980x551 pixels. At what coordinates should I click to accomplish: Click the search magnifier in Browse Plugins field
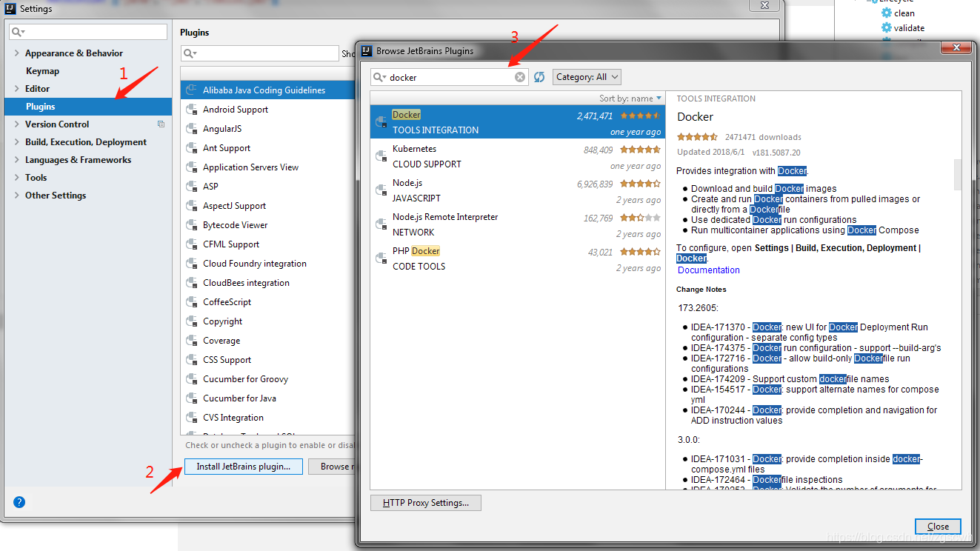(379, 77)
